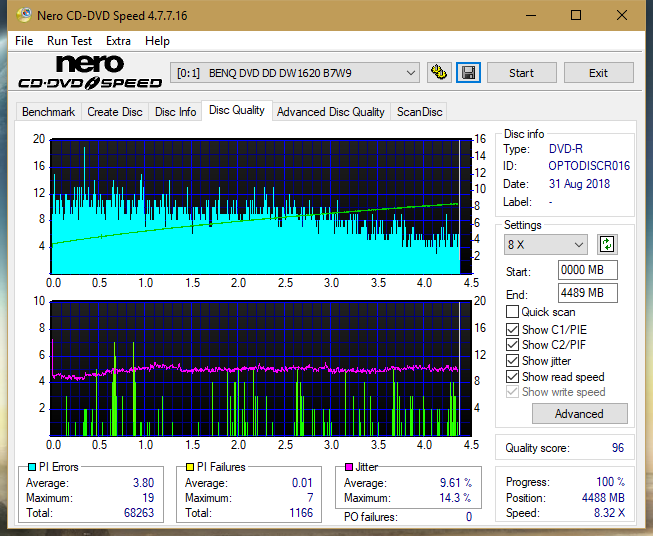Open the 8 X speed dropdown
The image size is (653, 536).
(546, 244)
